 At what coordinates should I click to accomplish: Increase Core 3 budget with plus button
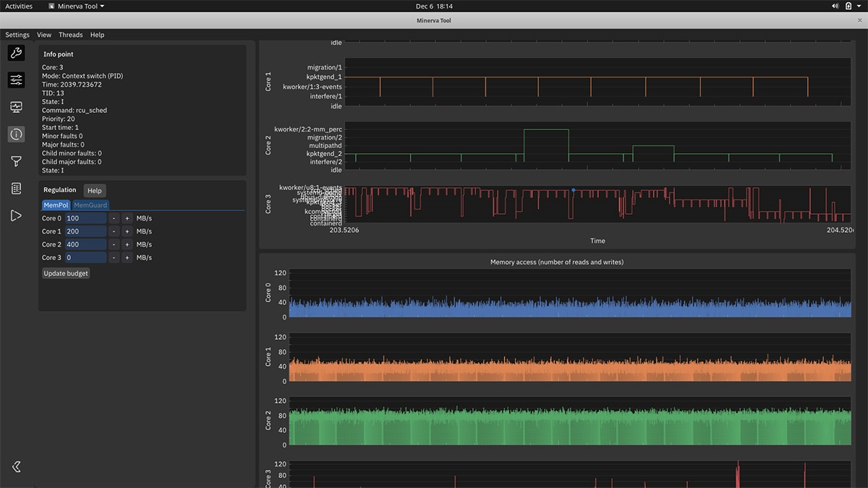click(x=127, y=257)
